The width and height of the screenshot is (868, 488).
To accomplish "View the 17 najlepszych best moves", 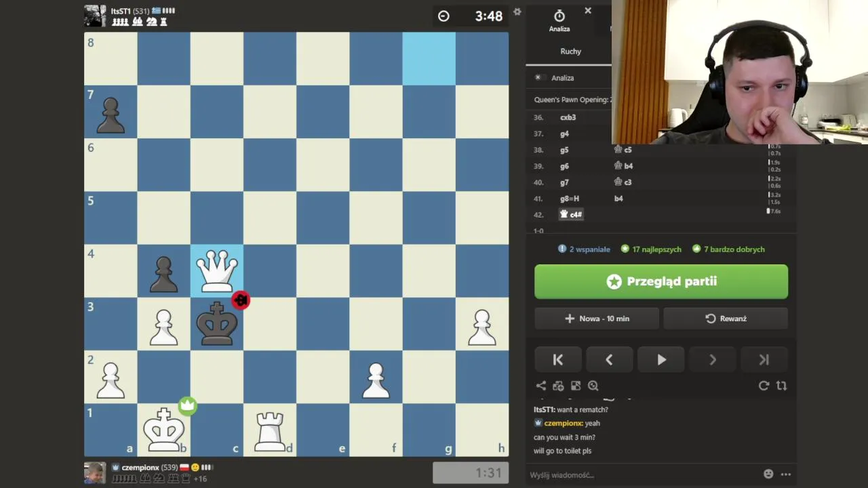I will click(x=651, y=249).
